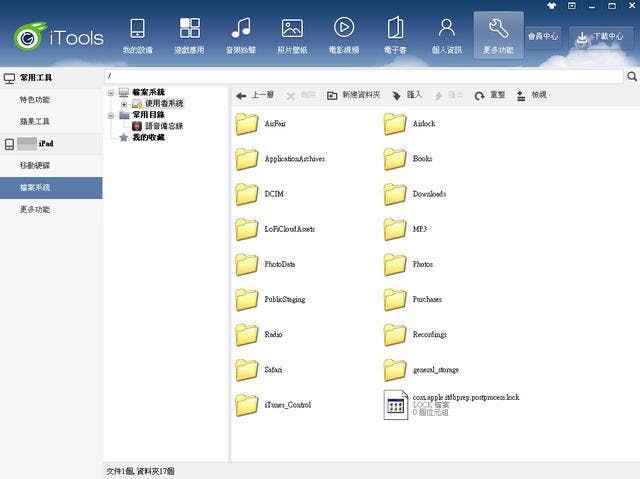
Task: Open the 遊戲應用 apps section
Action: coord(189,34)
